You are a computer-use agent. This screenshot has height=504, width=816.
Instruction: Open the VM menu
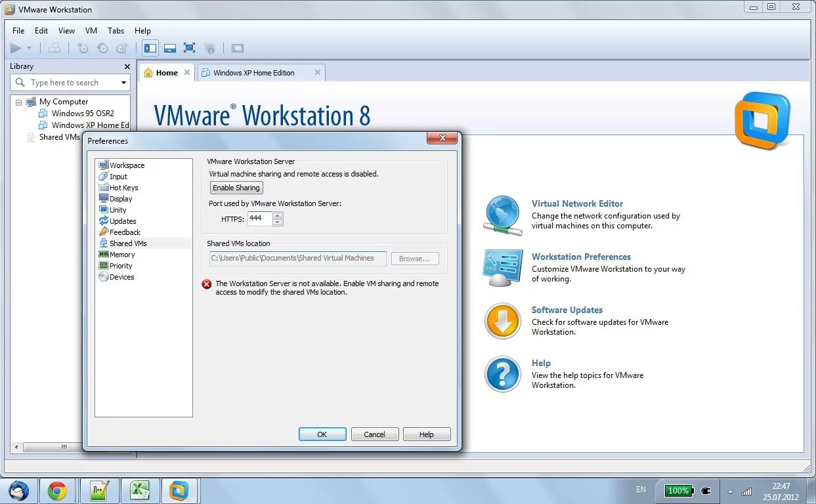(x=91, y=30)
